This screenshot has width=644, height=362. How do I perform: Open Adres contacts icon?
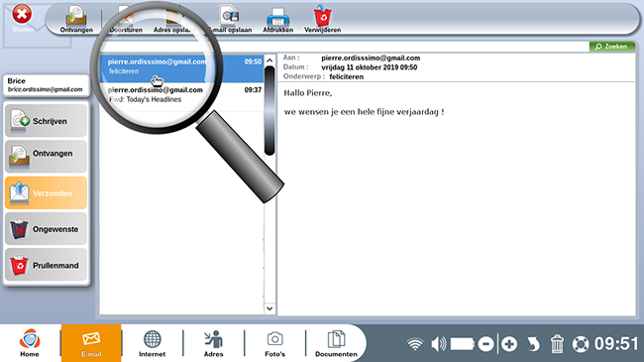tap(214, 343)
